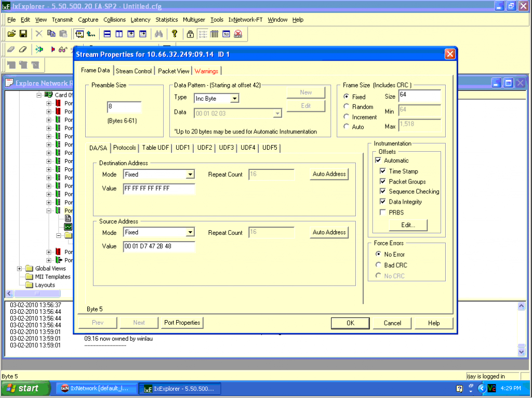Click the packet streams binary file icon
The image size is (532, 398).
68,218
